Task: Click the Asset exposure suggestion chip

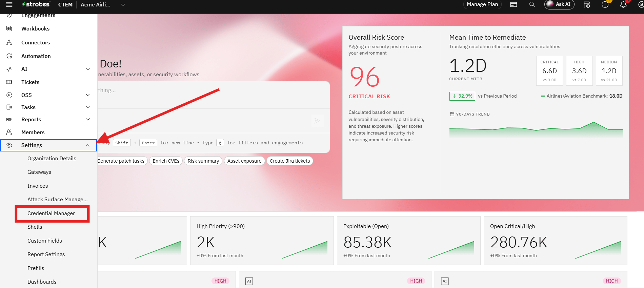Action: click(x=244, y=161)
